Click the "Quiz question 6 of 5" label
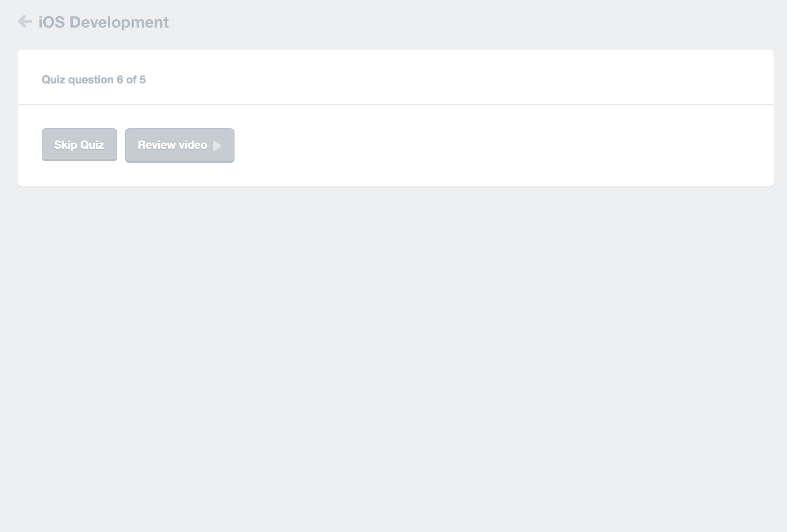This screenshot has height=532, width=787. 94,80
